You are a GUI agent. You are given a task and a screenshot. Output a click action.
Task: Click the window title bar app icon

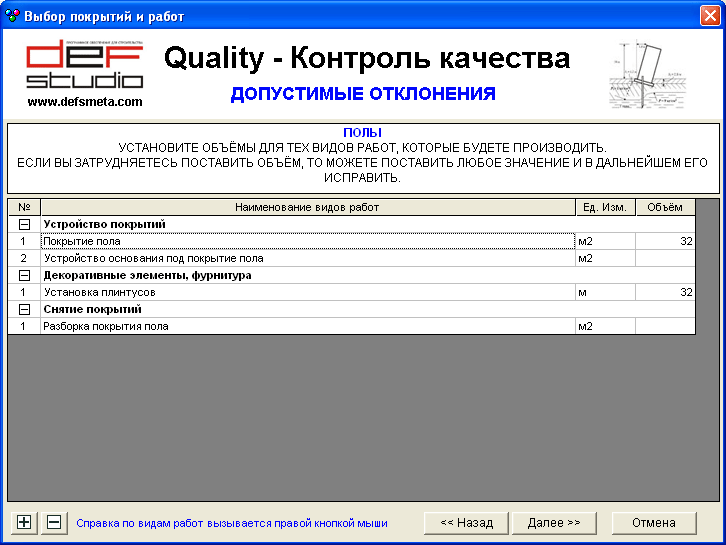[x=12, y=16]
